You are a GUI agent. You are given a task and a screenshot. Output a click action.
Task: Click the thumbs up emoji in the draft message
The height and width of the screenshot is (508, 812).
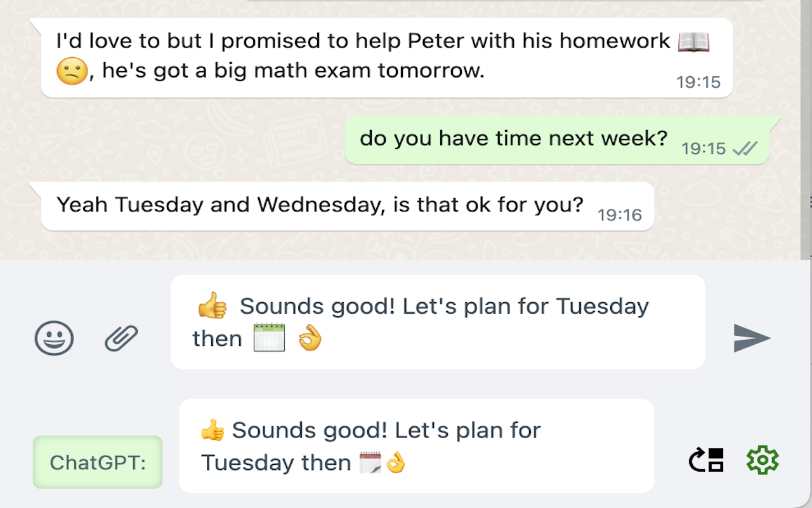click(x=214, y=305)
